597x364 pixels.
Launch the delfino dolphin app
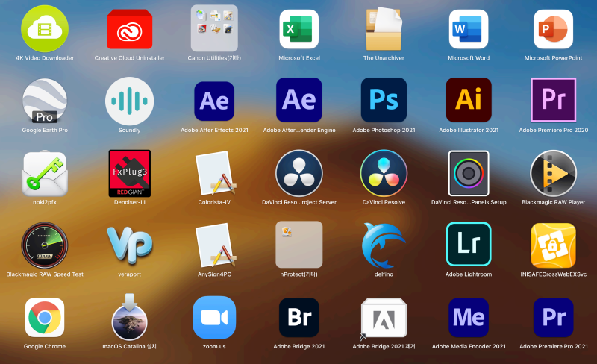tap(384, 245)
